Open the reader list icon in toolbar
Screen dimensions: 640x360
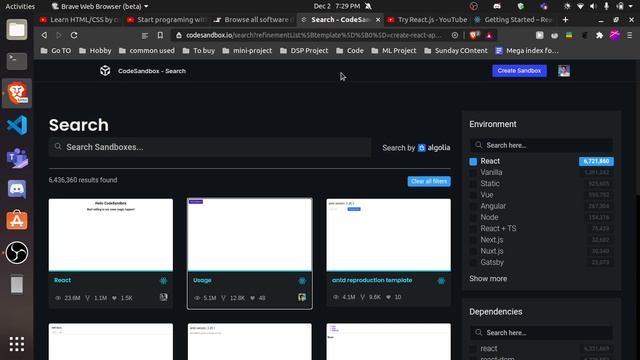click(144, 36)
